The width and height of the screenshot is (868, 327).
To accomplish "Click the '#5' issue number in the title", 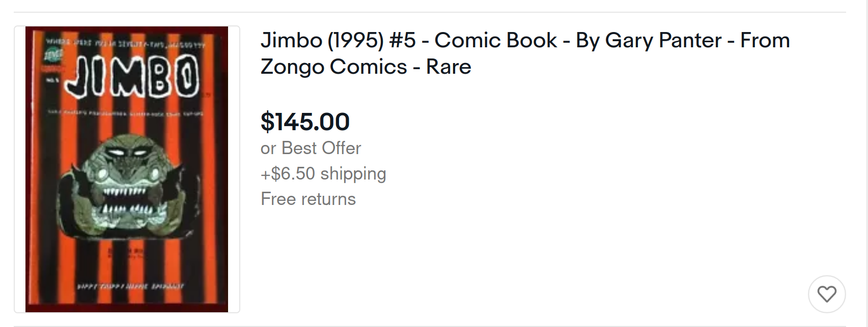I will coord(403,40).
